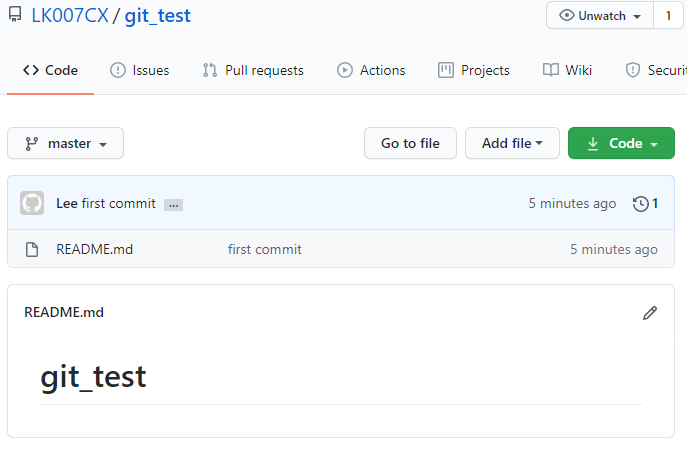Expand commit message ellipsis button
This screenshot has height=453, width=687.
click(x=174, y=205)
